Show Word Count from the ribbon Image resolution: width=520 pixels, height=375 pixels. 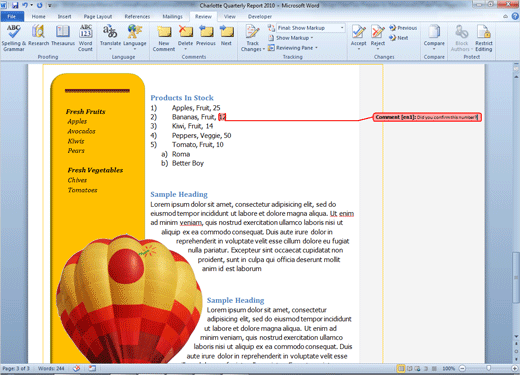(85, 38)
